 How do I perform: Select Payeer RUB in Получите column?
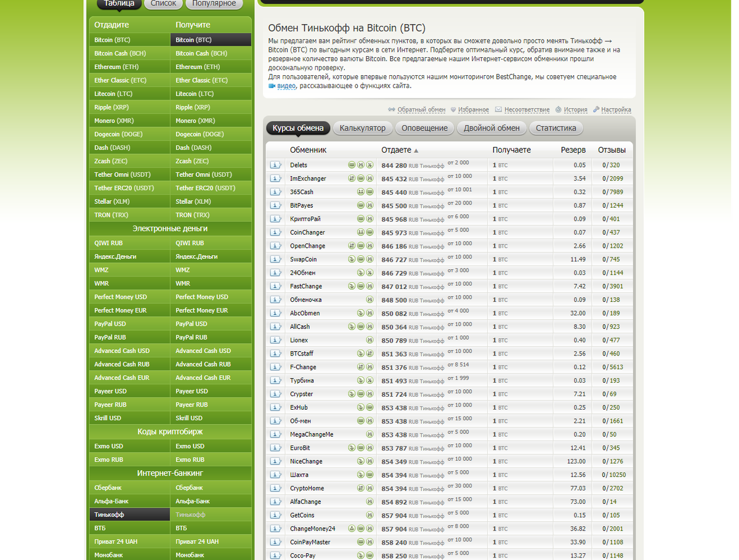[x=211, y=405]
